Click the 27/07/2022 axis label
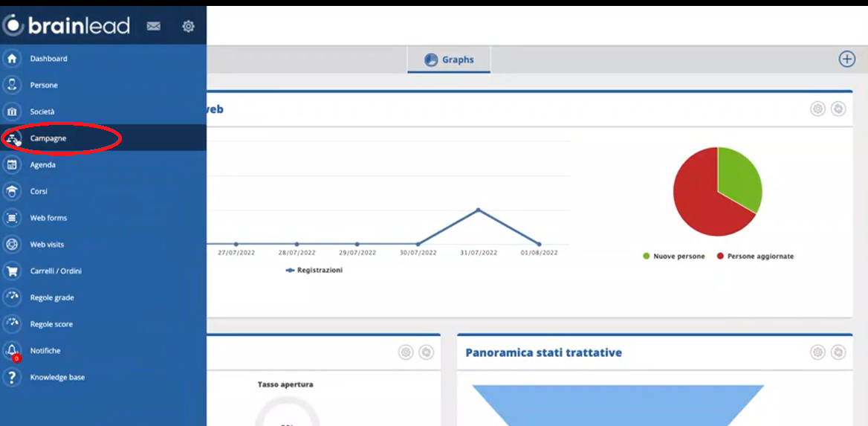The image size is (868, 426). pyautogui.click(x=236, y=253)
